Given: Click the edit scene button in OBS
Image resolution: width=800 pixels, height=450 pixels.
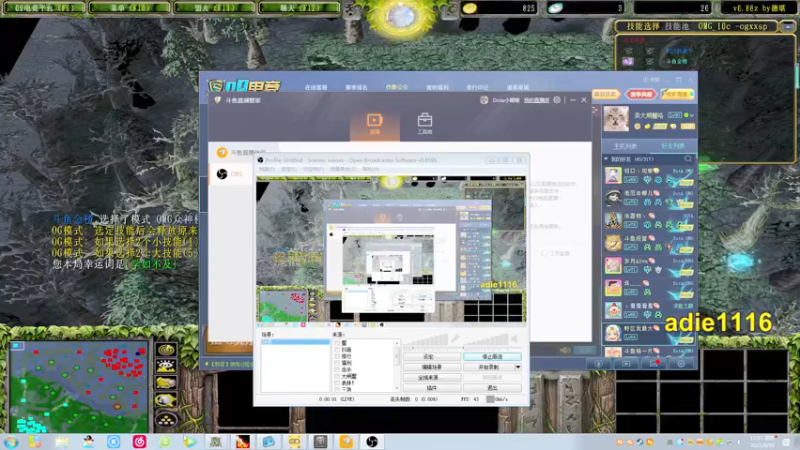Looking at the screenshot, I should point(432,367).
